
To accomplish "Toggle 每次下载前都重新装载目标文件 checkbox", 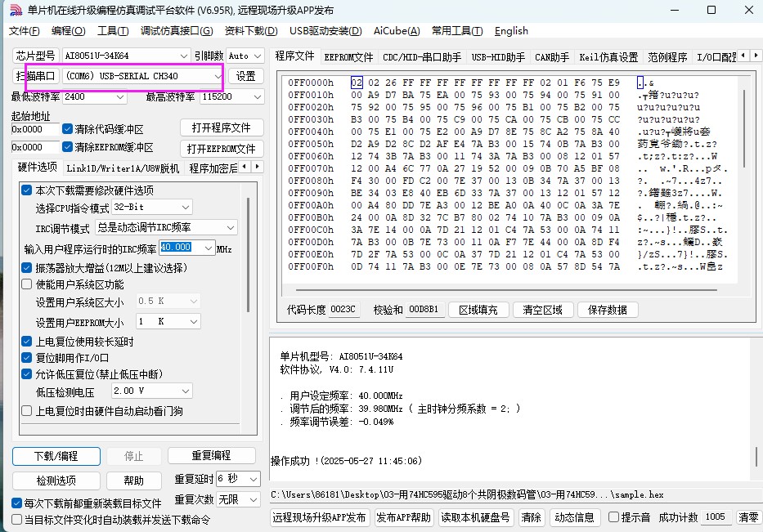I will click(16, 503).
